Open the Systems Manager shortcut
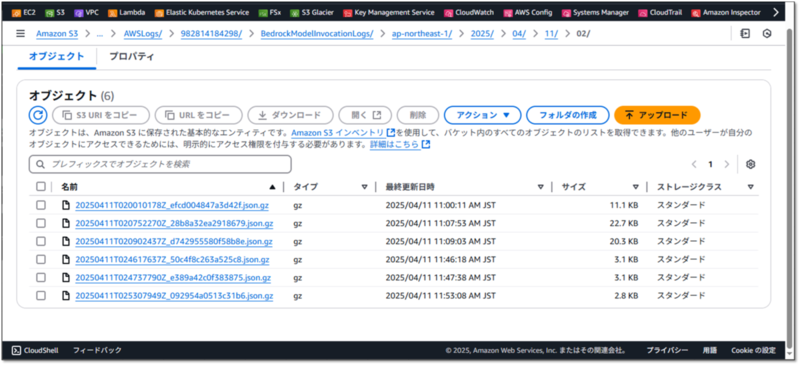800x365 pixels. pos(595,12)
